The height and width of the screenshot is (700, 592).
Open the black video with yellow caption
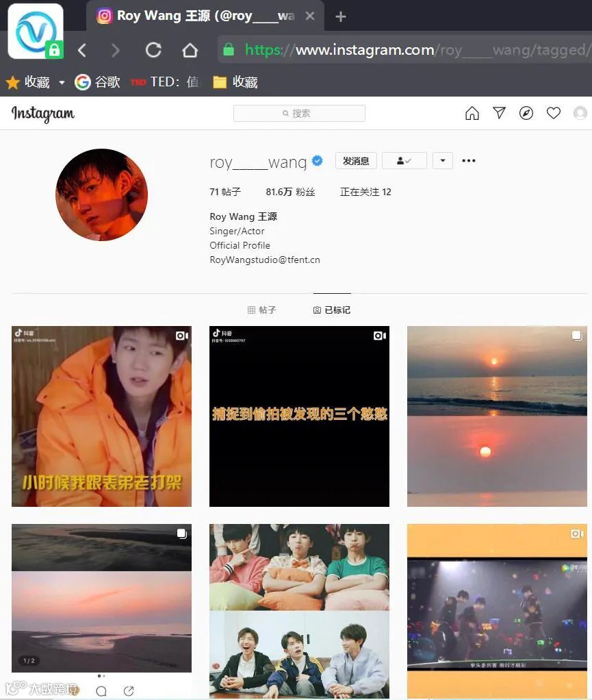(299, 416)
